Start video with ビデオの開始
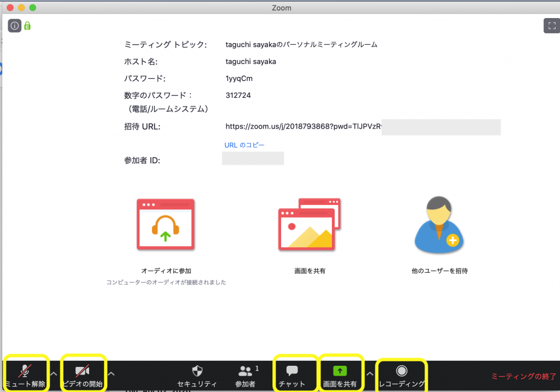The height and width of the screenshot is (392, 560). tap(83, 376)
